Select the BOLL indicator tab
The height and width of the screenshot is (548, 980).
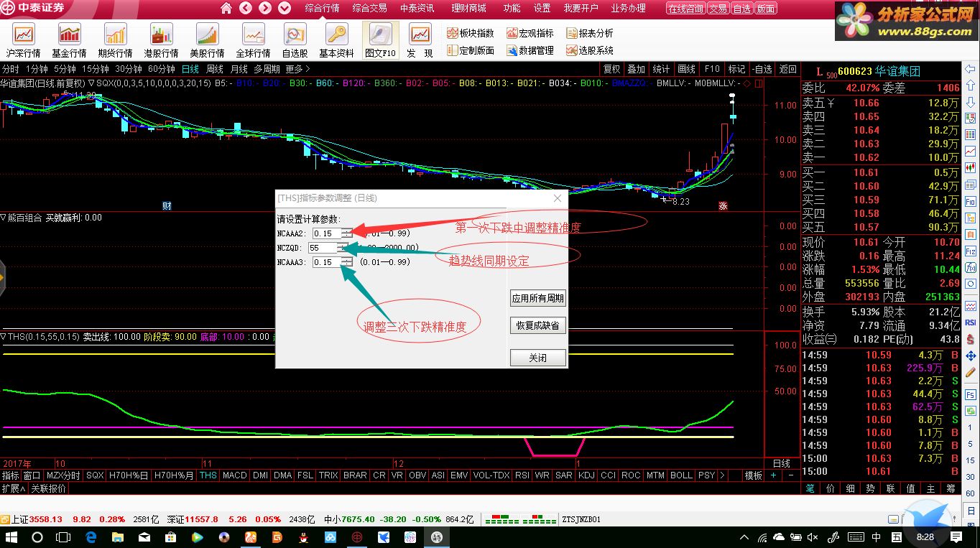point(680,475)
